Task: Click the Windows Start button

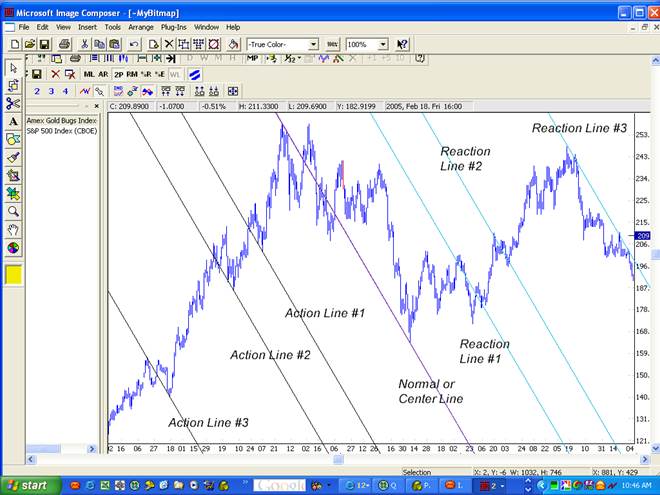Action: tap(28, 485)
